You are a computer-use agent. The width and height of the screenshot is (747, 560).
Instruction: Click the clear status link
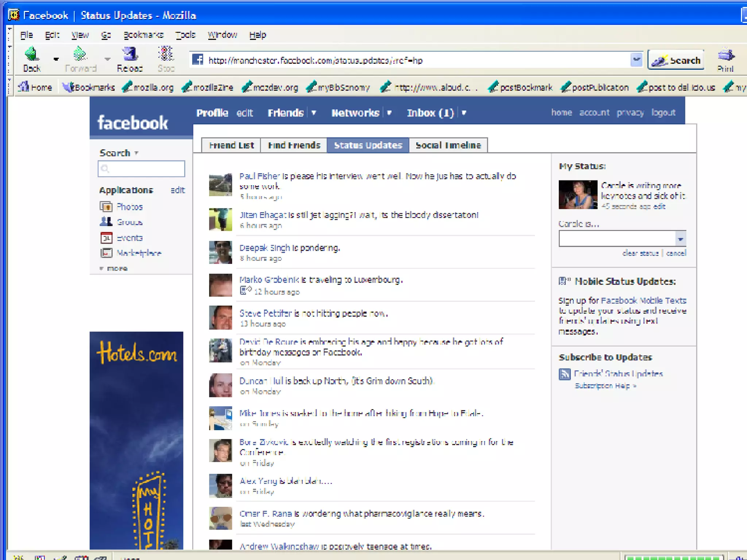coord(640,253)
